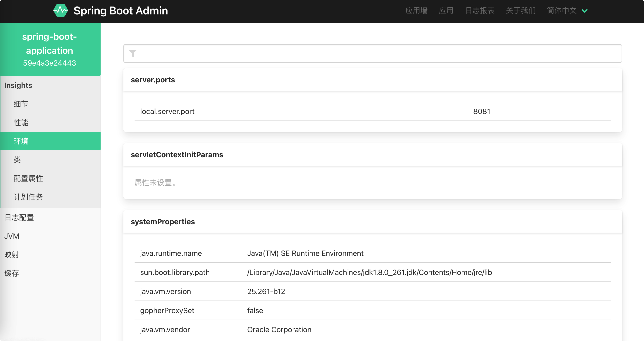Click the spring-boot-application instance header
644x341 pixels.
pyautogui.click(x=50, y=49)
